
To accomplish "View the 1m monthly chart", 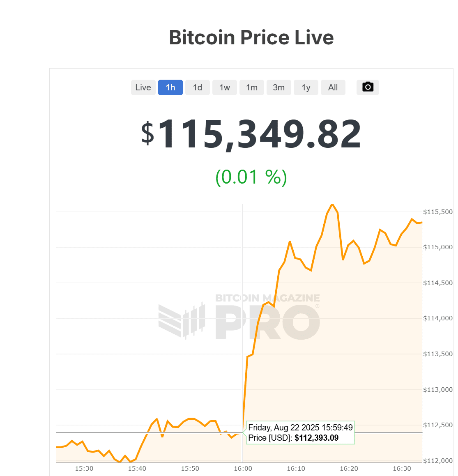I will click(251, 87).
